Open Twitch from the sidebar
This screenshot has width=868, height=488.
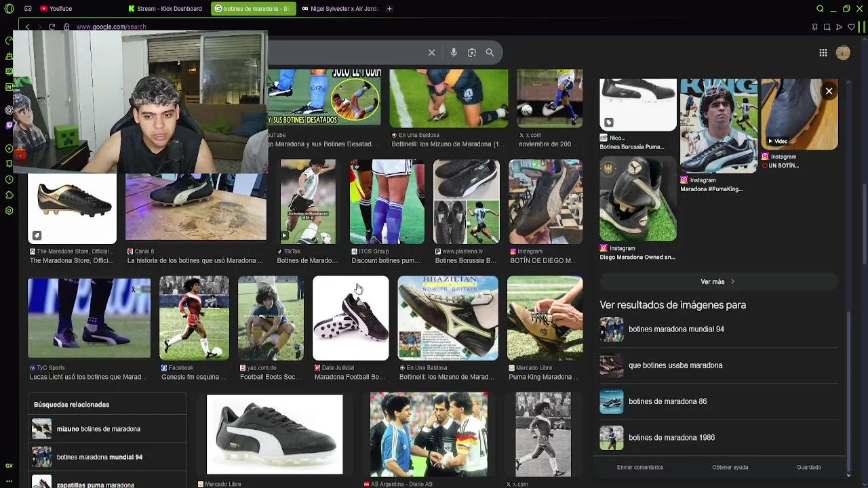(x=9, y=125)
